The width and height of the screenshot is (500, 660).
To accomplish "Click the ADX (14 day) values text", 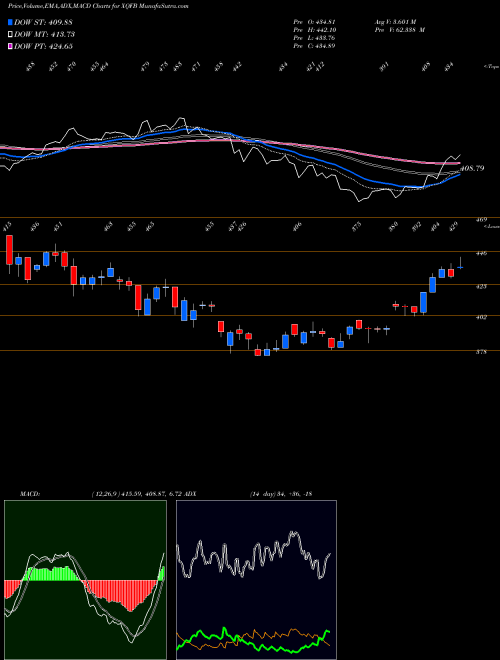I will point(280,493).
